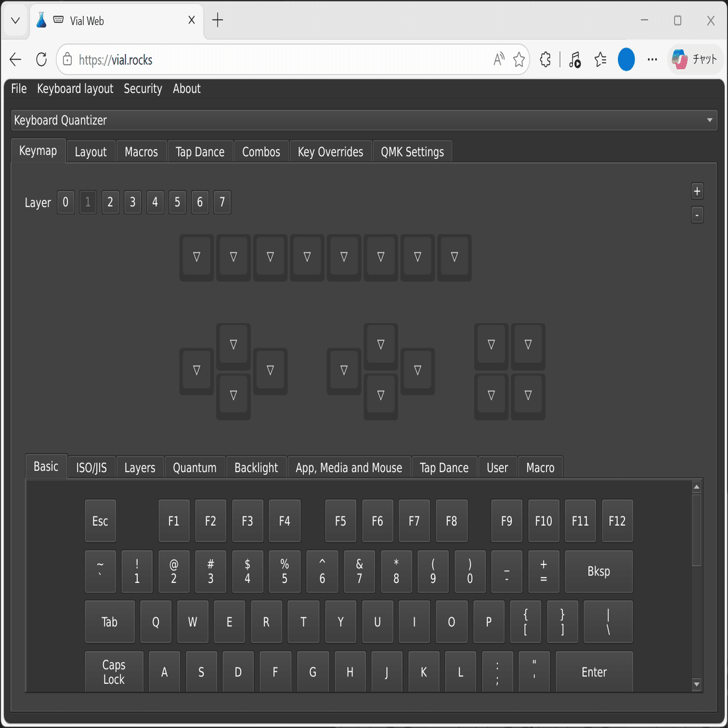
Task: Switch to the ISO/JIS keycode tab
Action: click(x=92, y=468)
